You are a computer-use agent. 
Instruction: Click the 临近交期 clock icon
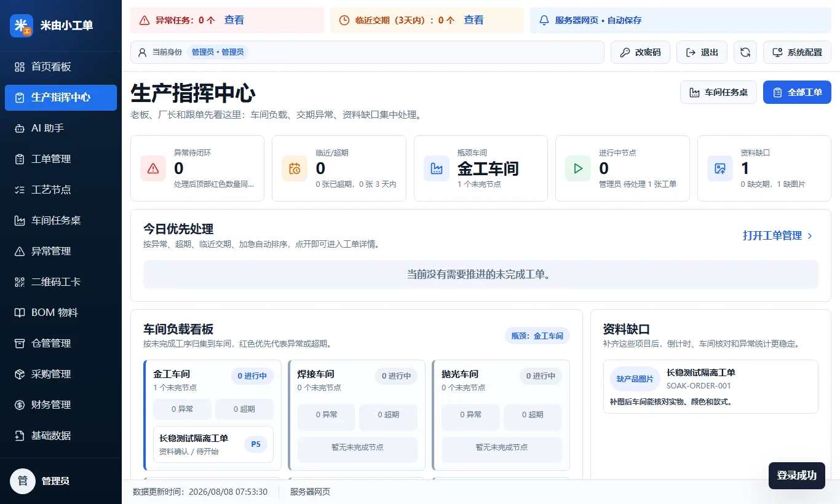344,20
